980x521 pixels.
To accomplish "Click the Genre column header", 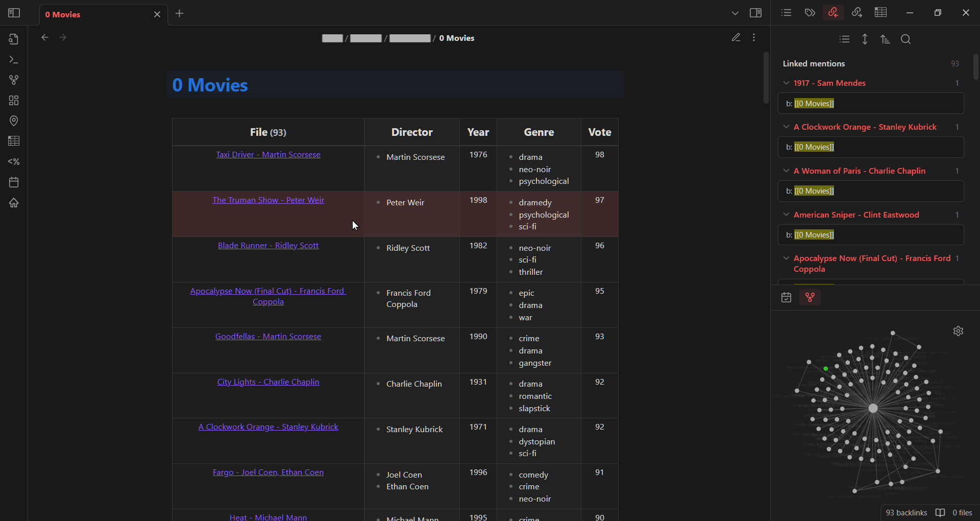I will point(539,132).
